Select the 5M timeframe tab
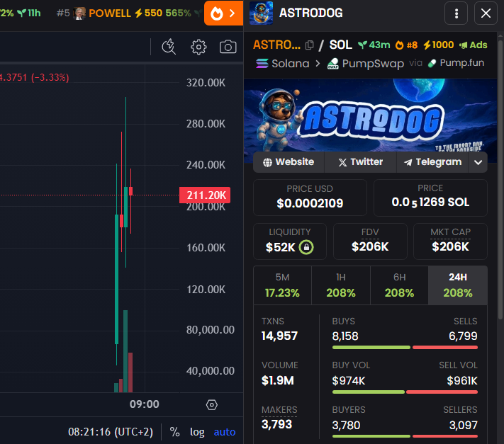 click(283, 285)
